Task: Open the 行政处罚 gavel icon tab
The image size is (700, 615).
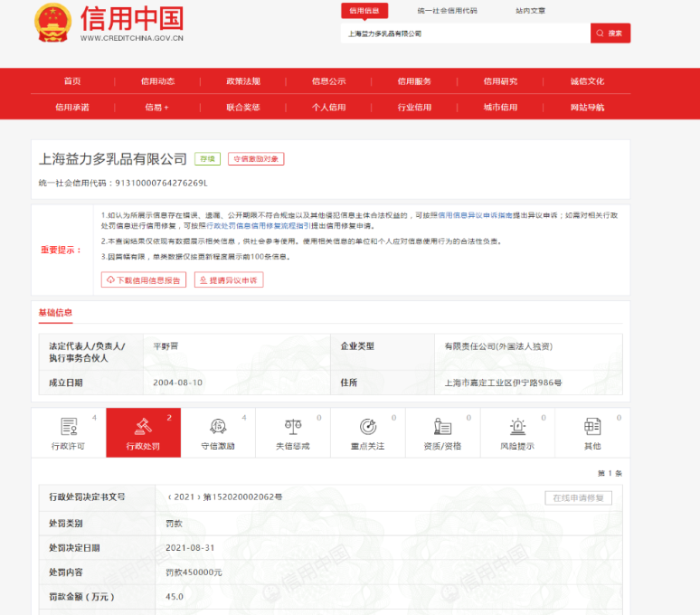Action: click(x=143, y=432)
